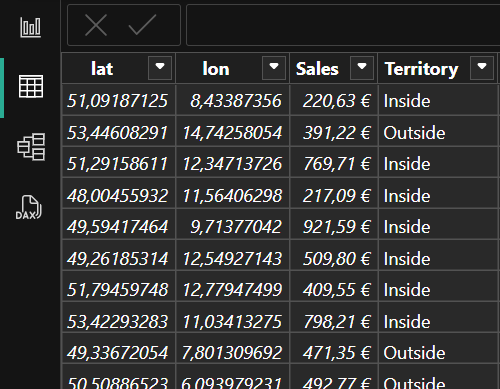Switch to the Table view icon
Viewport: 500px width, 389px height.
[31, 86]
